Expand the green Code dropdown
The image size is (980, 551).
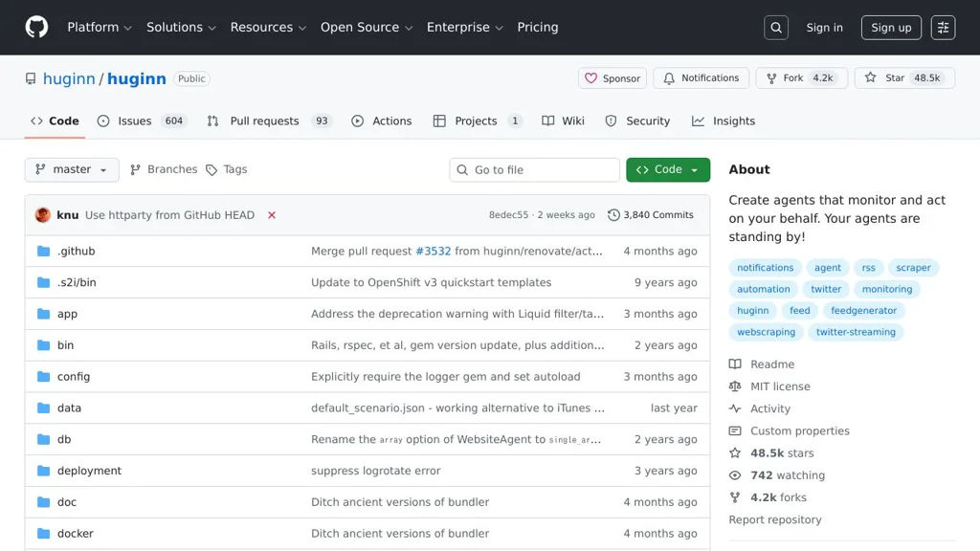click(668, 169)
